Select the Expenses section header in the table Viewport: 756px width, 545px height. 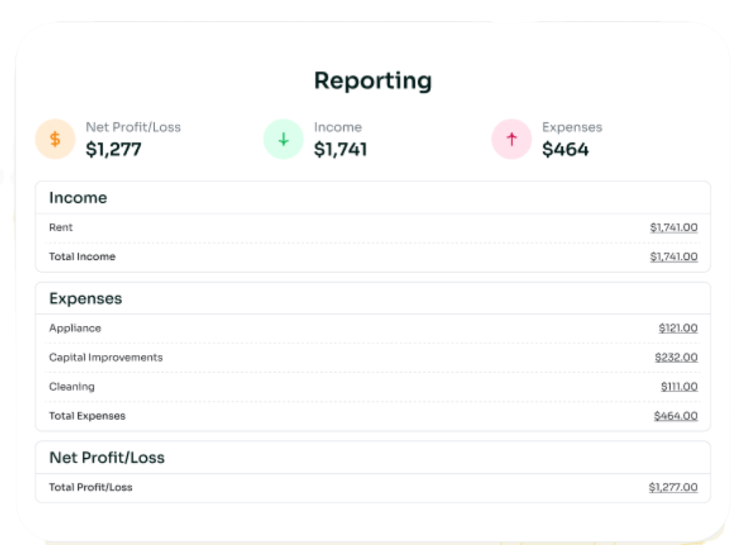coord(85,298)
